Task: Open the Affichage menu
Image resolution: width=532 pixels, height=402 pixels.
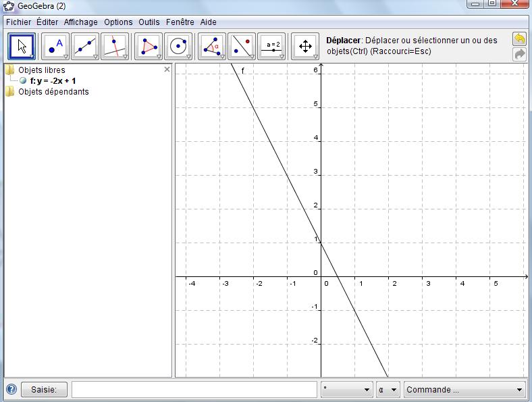Action: coord(81,22)
